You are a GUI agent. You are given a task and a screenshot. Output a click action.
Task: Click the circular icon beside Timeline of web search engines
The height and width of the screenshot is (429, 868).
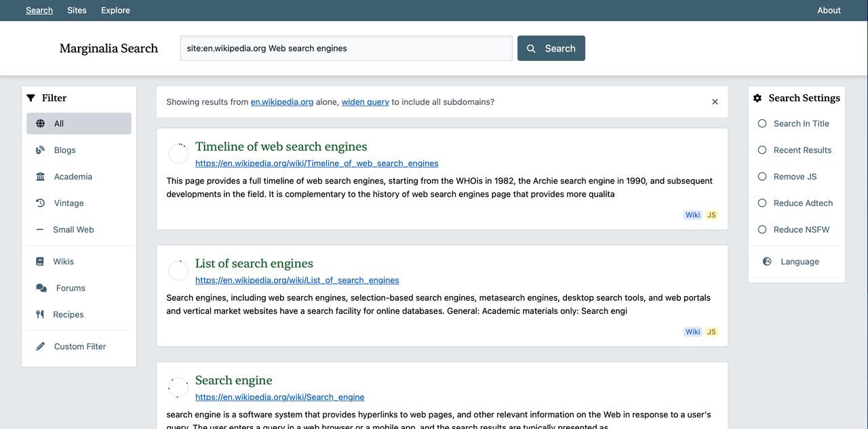pyautogui.click(x=178, y=154)
